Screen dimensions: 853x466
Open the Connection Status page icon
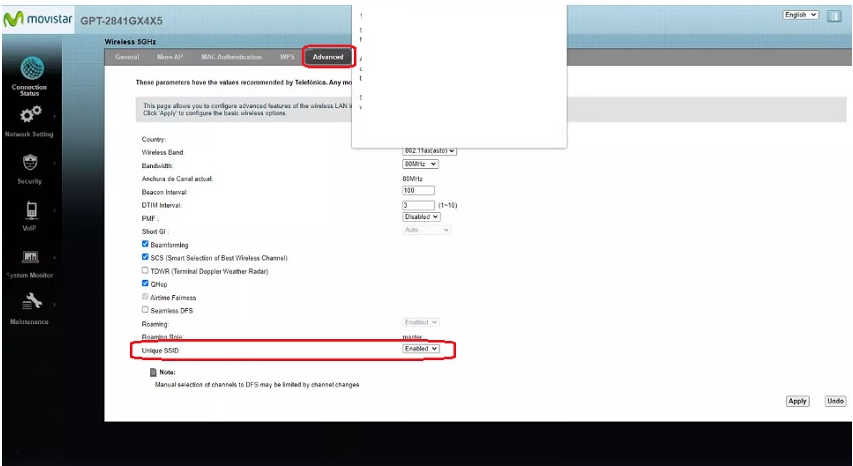(29, 68)
